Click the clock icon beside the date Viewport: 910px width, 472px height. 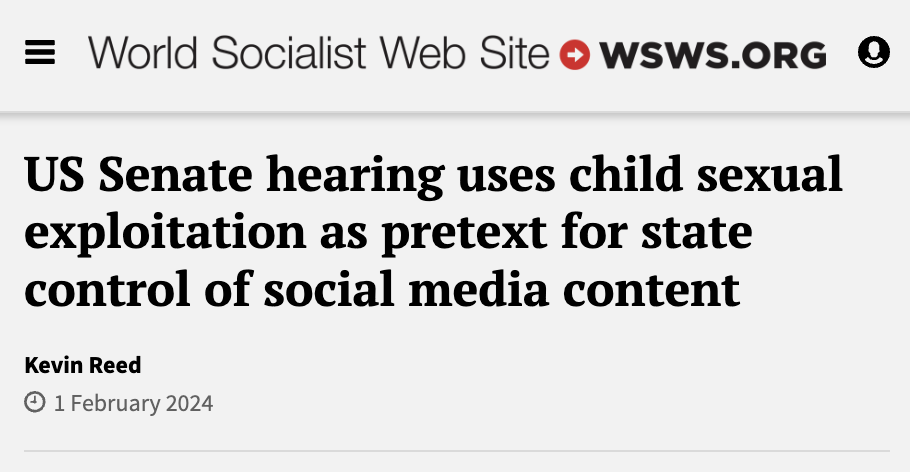click(x=35, y=403)
